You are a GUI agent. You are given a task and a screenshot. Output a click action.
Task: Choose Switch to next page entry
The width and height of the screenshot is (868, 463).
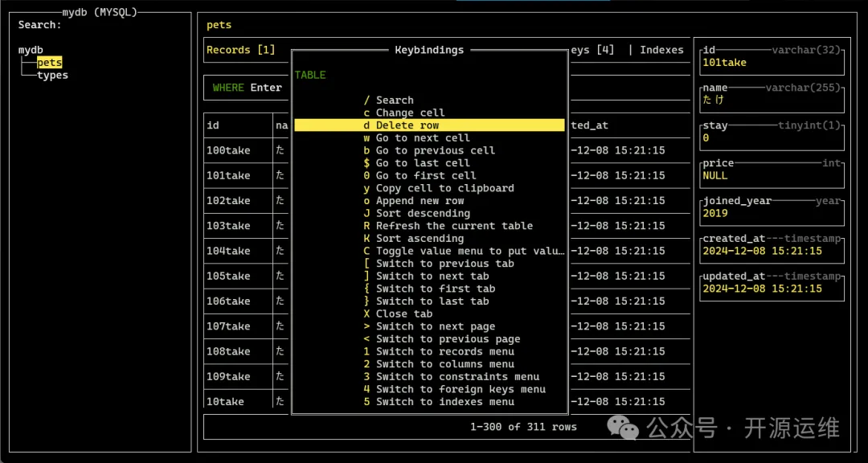coord(435,326)
